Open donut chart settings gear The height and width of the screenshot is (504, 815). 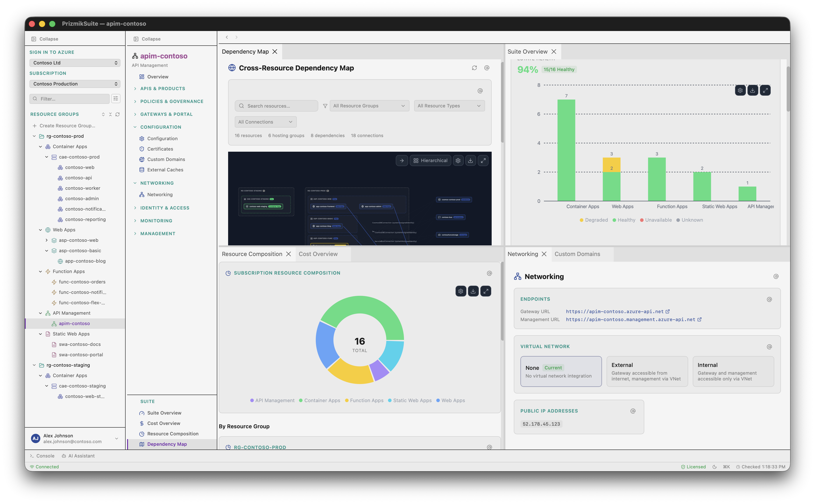pos(461,291)
